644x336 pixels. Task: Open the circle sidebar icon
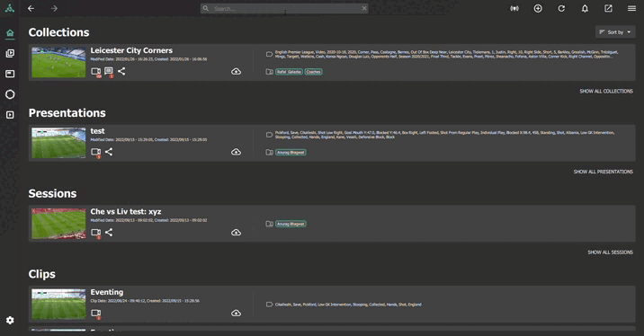coord(10,94)
